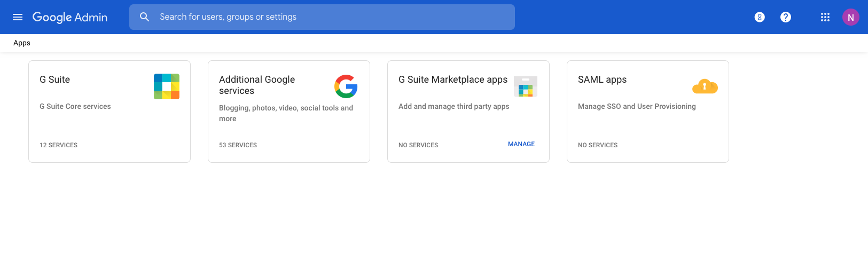The width and height of the screenshot is (868, 278).
Task: Open Additional Google services card title
Action: click(x=257, y=85)
